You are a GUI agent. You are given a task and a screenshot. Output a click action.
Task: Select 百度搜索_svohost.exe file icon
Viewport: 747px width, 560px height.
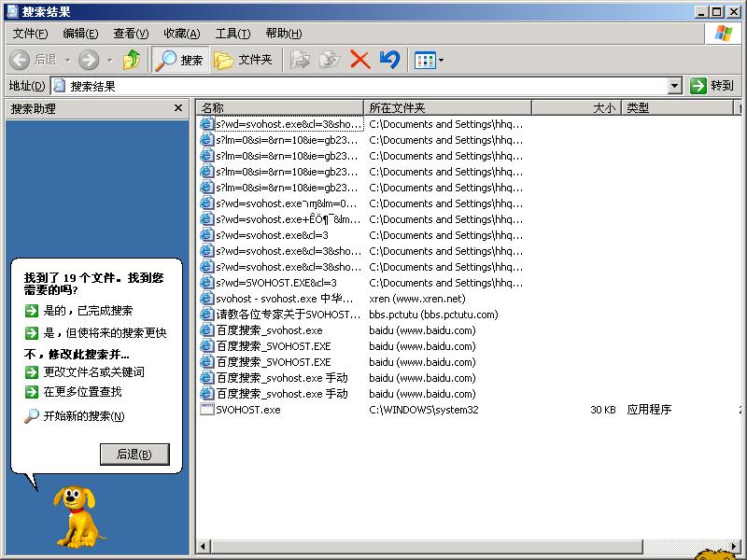[206, 330]
